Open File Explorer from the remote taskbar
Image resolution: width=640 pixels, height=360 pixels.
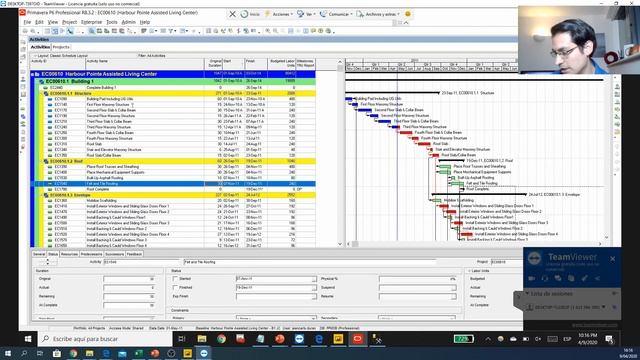(x=202, y=339)
